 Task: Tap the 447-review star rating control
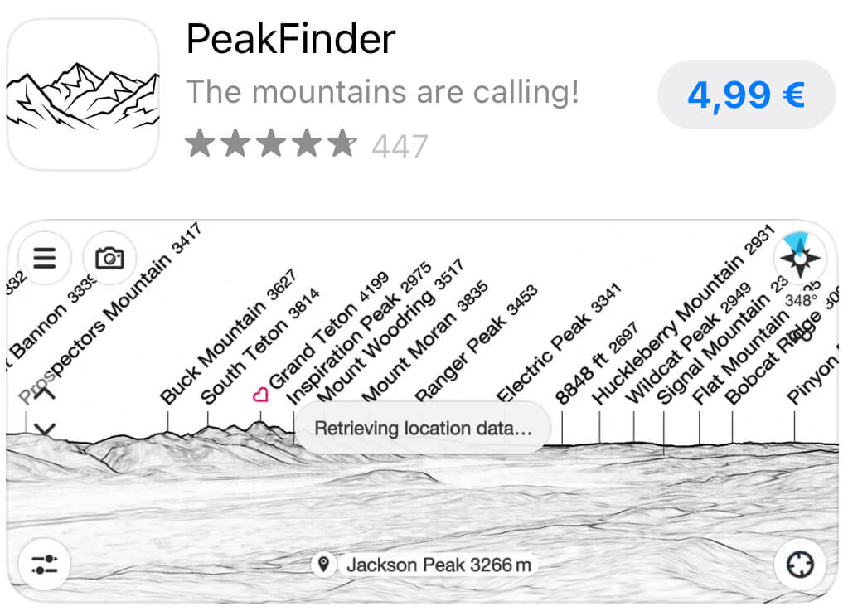coord(311,143)
